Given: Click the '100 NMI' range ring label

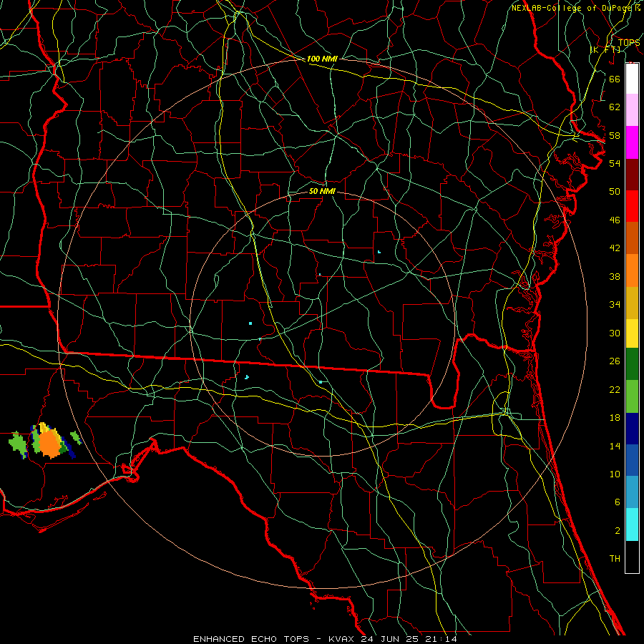Looking at the screenshot, I should [322, 59].
